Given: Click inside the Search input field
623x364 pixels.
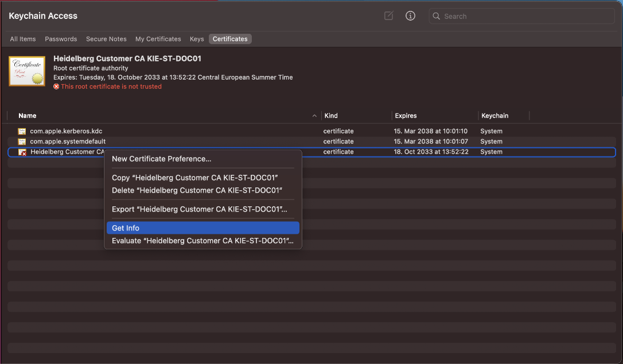Looking at the screenshot, I should coord(522,17).
